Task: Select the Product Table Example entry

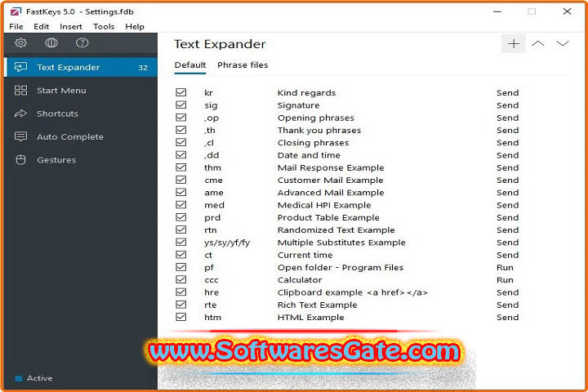Action: 328,217
